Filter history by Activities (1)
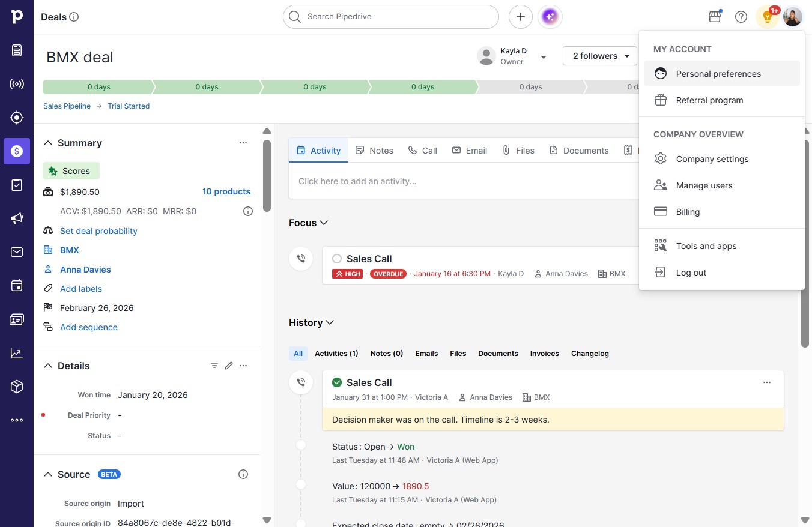 (336, 354)
